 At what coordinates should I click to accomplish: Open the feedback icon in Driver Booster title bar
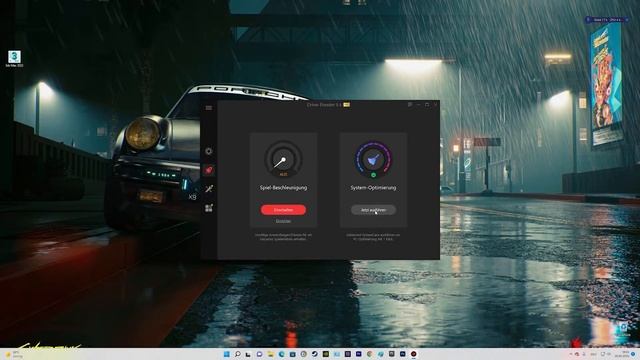point(410,104)
